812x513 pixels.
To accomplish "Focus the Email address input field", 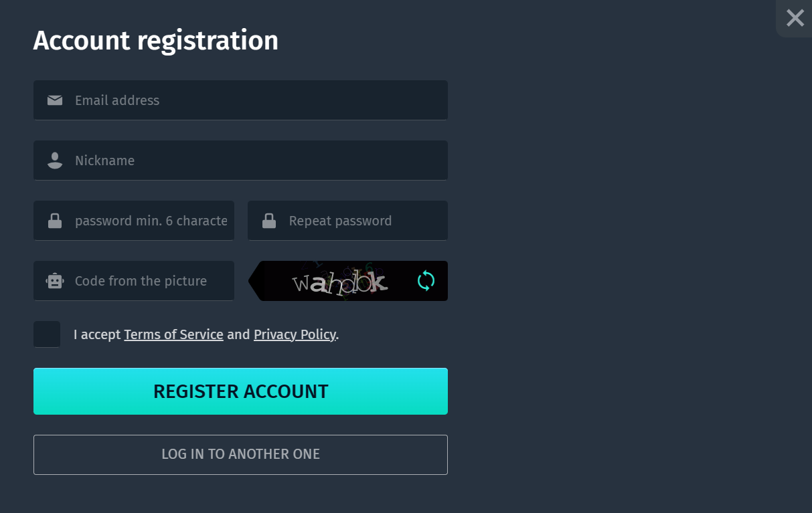I will tap(240, 100).
